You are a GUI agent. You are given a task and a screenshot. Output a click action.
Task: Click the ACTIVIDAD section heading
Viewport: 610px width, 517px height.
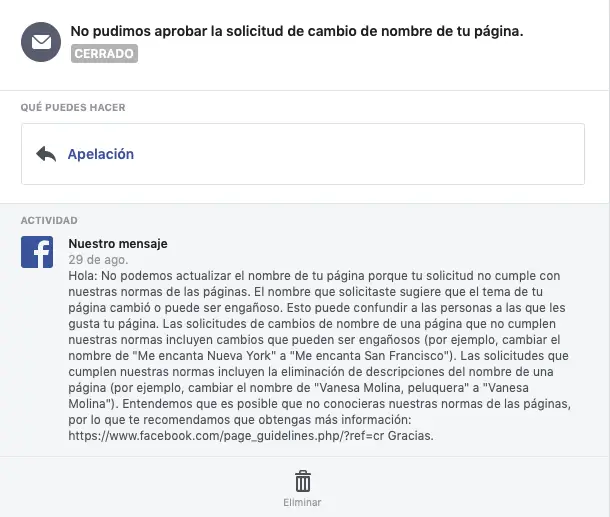(x=49, y=221)
